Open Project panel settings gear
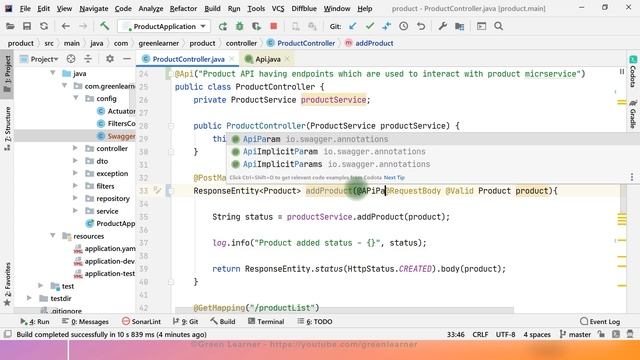This screenshot has height=360, width=640. point(110,59)
